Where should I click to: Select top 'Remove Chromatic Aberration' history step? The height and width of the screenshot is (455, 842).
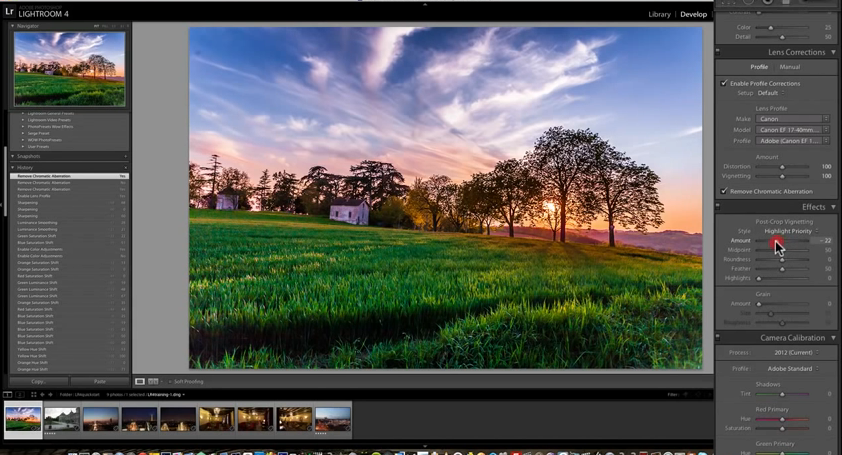(70, 176)
